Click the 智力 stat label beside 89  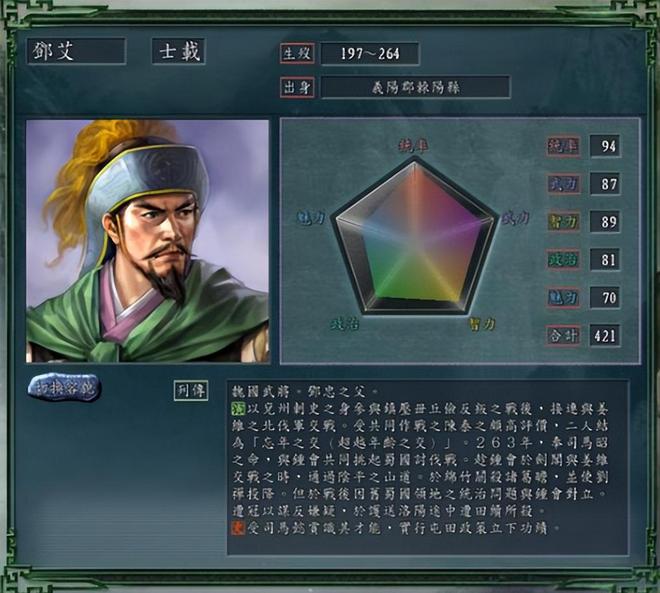point(563,222)
